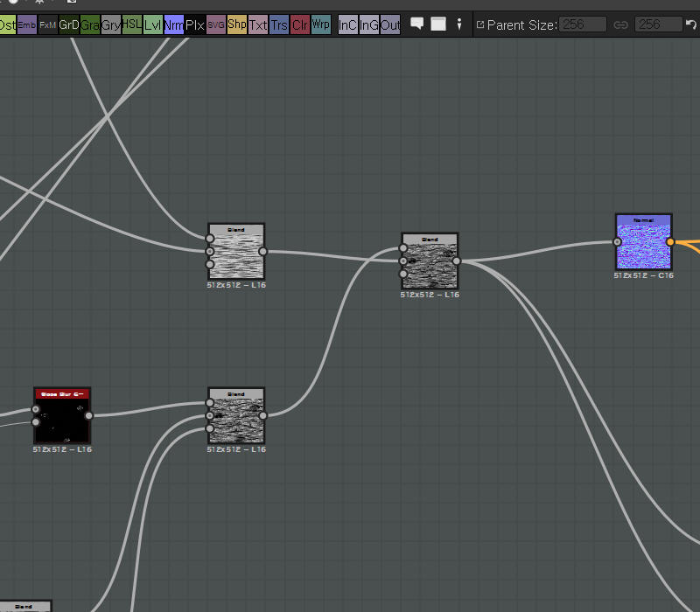
Task: Insert a Levels node (Lvl)
Action: point(152,24)
